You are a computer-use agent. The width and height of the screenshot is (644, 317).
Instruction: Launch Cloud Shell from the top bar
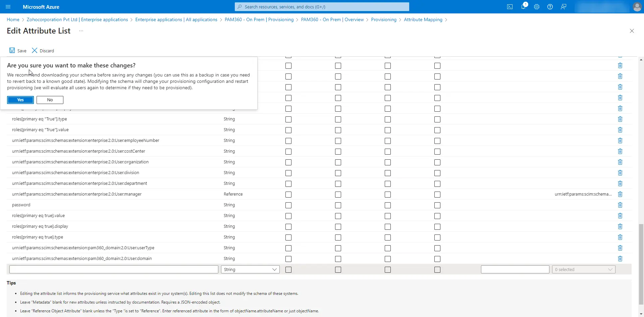[x=510, y=7]
